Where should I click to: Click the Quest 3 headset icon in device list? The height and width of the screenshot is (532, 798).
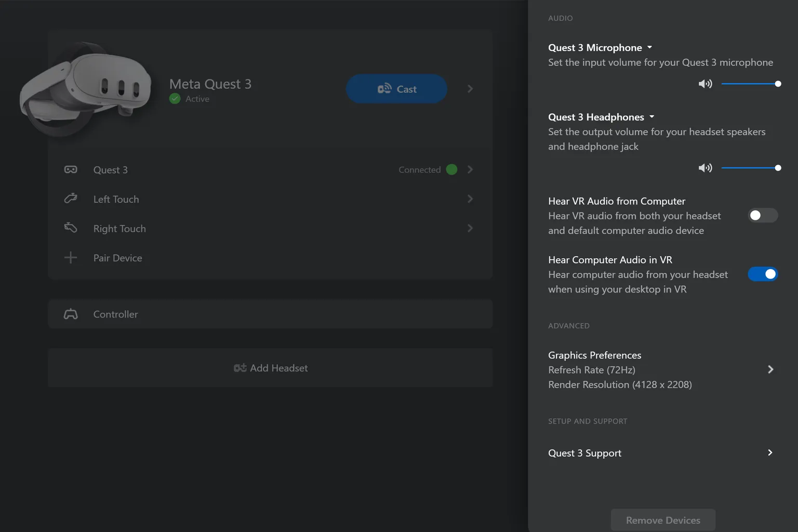coord(71,169)
